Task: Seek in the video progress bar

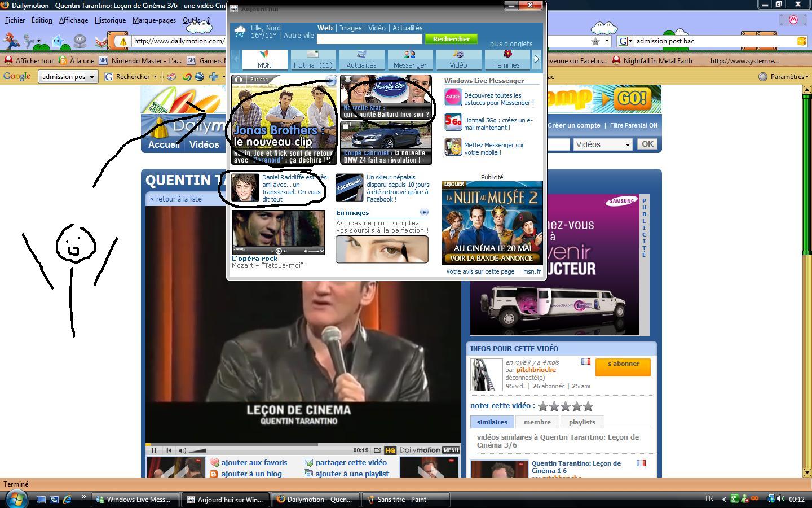Action: point(303,444)
